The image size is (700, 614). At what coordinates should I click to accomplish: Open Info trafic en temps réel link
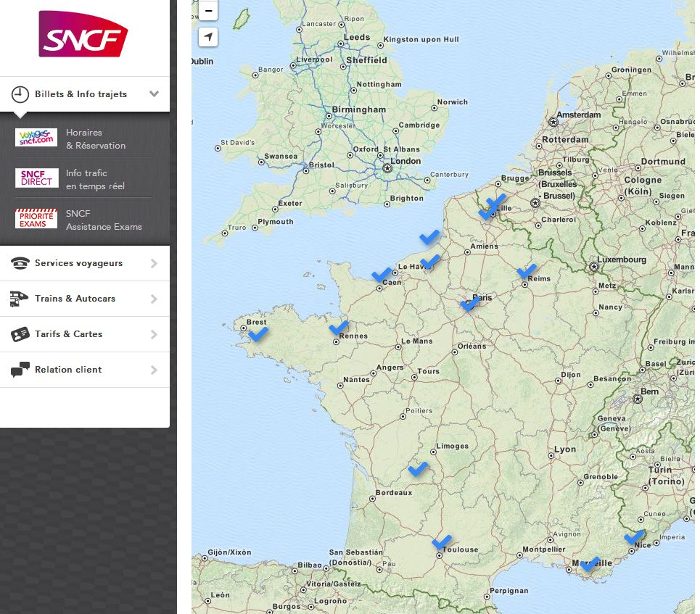point(95,180)
